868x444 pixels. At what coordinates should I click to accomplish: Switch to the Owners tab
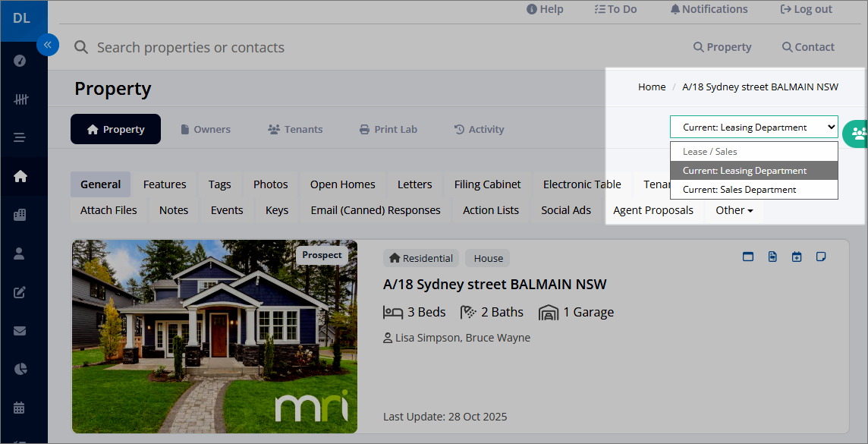point(206,129)
